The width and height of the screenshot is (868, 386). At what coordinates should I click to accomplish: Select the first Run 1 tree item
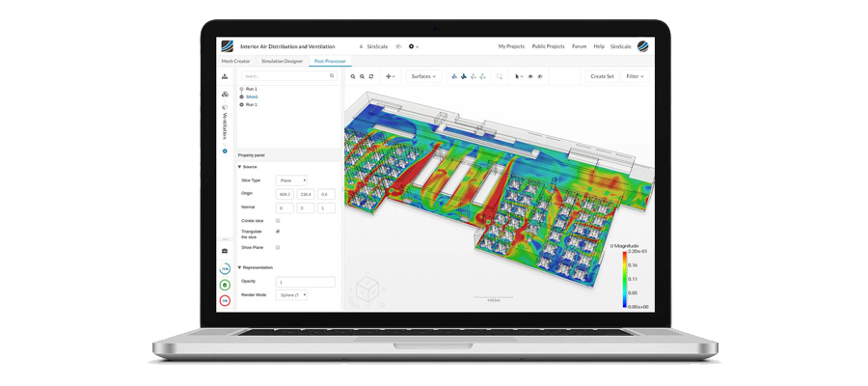pos(252,89)
